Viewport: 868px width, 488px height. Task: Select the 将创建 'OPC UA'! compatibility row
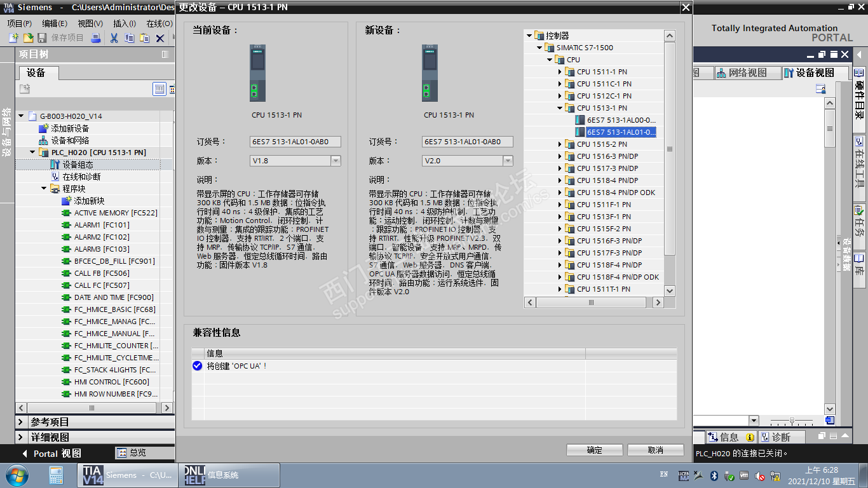coord(434,366)
